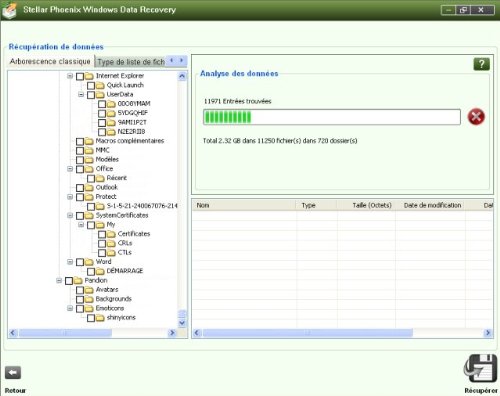The image size is (500, 396).
Task: Sort by Date de modification column
Action: coord(430,205)
